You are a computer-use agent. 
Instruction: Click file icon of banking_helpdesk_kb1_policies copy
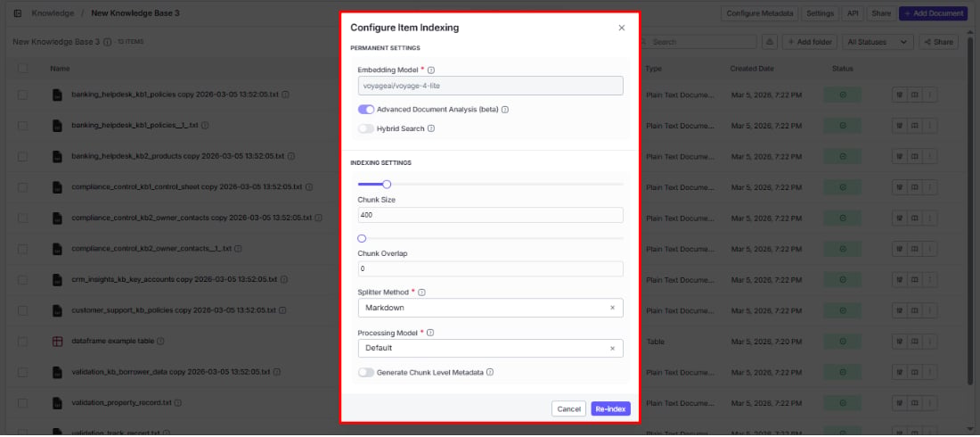point(58,95)
